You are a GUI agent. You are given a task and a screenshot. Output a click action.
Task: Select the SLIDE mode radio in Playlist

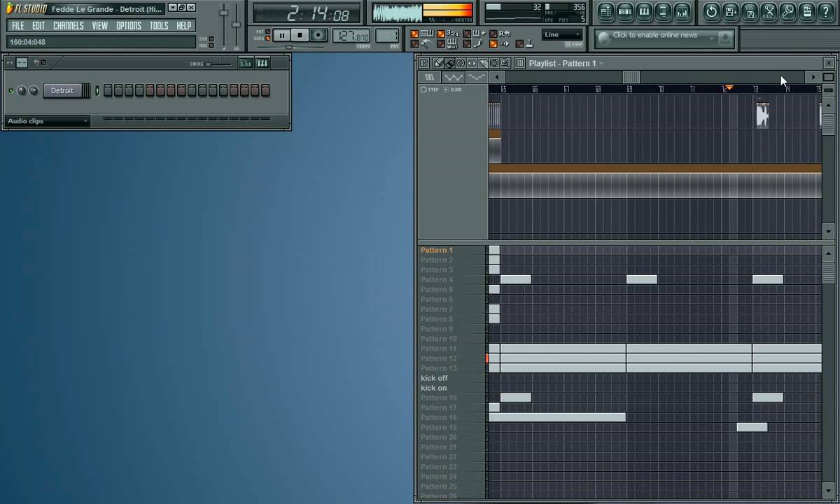(447, 90)
